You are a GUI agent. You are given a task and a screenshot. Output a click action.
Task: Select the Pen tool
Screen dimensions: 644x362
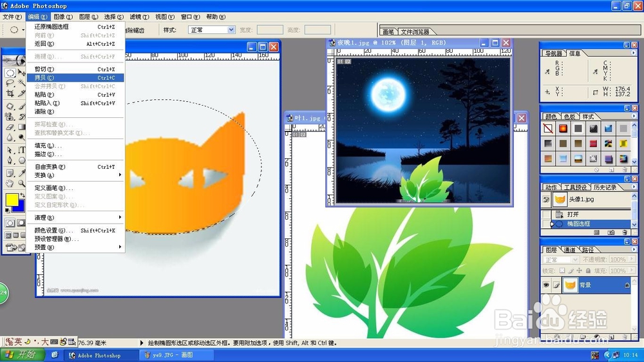10,160
